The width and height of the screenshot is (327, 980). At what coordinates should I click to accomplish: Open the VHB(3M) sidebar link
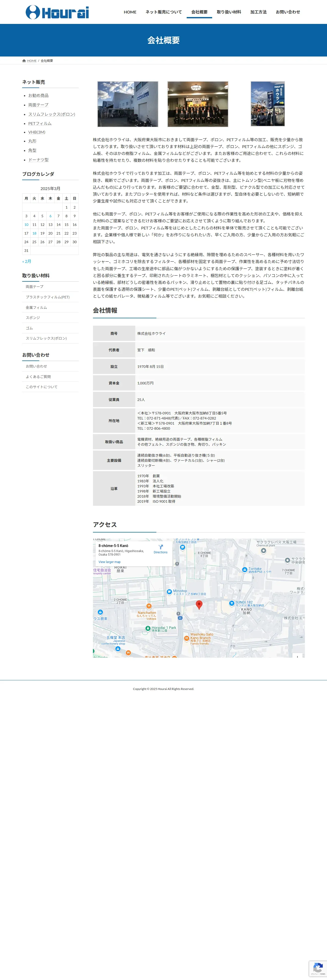pos(36,132)
